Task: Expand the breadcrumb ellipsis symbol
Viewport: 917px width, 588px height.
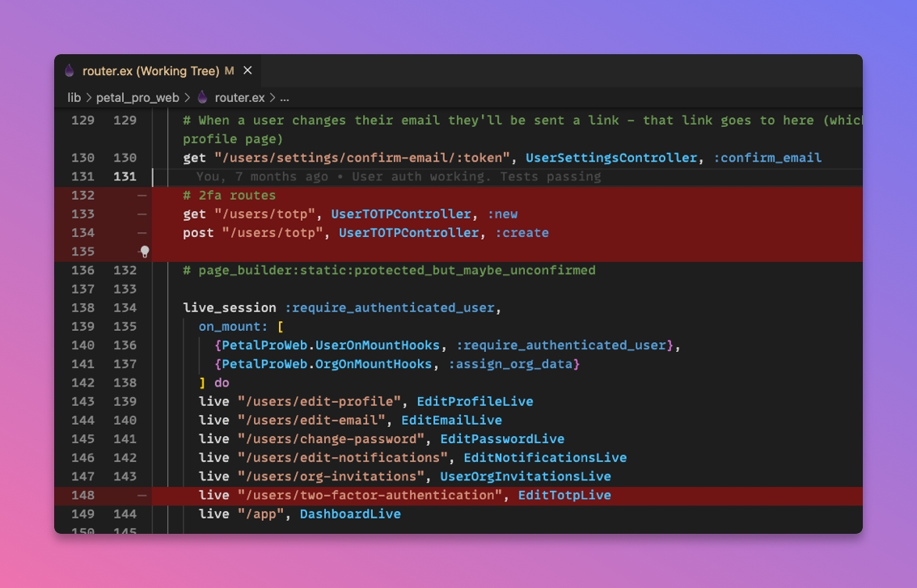Action: tap(284, 97)
